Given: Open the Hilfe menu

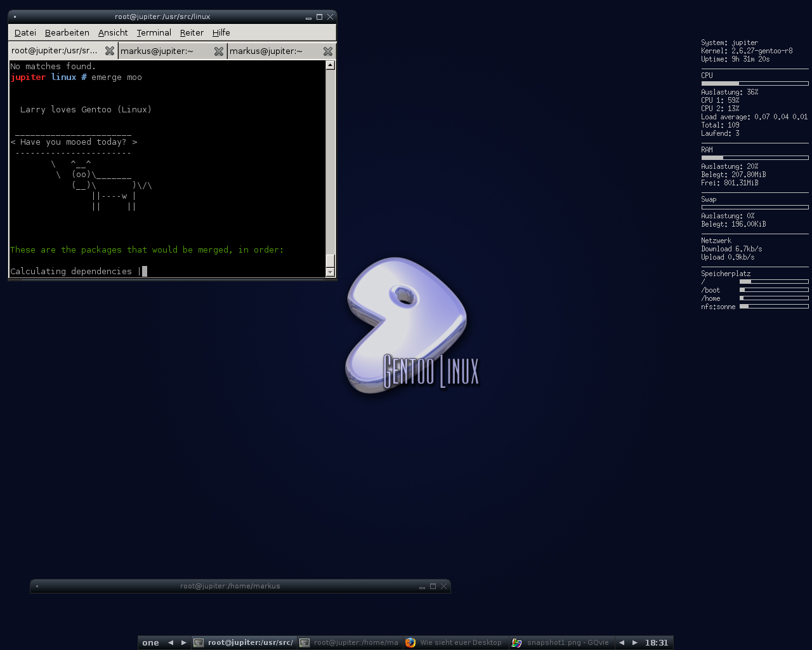Looking at the screenshot, I should (x=221, y=32).
